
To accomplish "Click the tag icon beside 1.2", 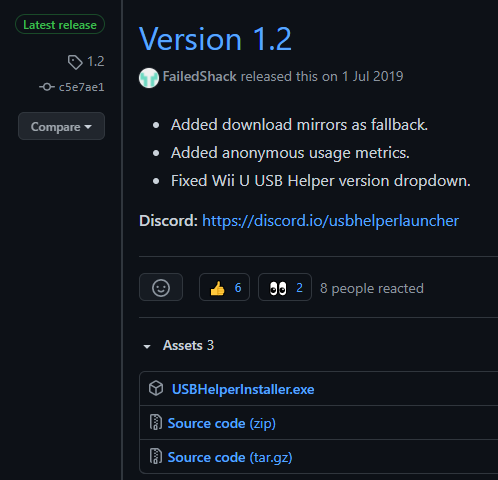I will [x=75, y=62].
